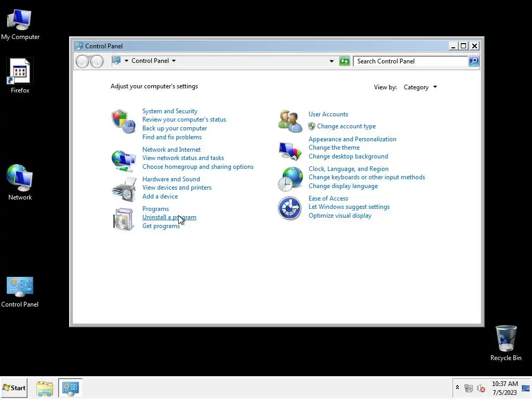Open the Network and Internet globe icon

(124, 161)
